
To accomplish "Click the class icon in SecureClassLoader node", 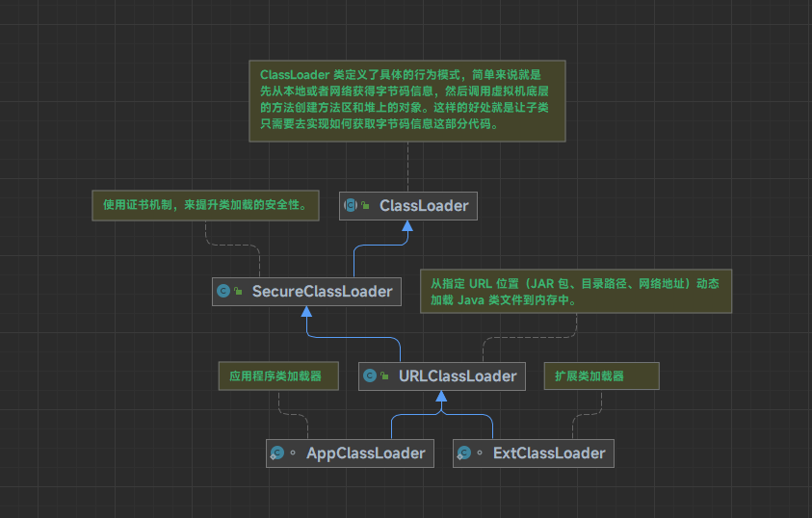I will pos(223,291).
